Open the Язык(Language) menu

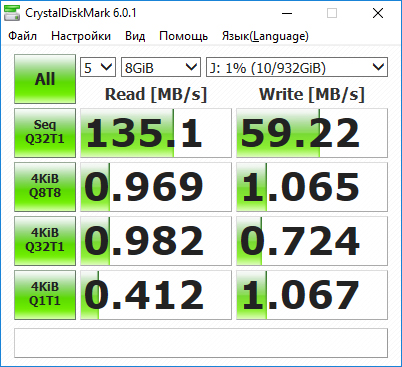265,36
